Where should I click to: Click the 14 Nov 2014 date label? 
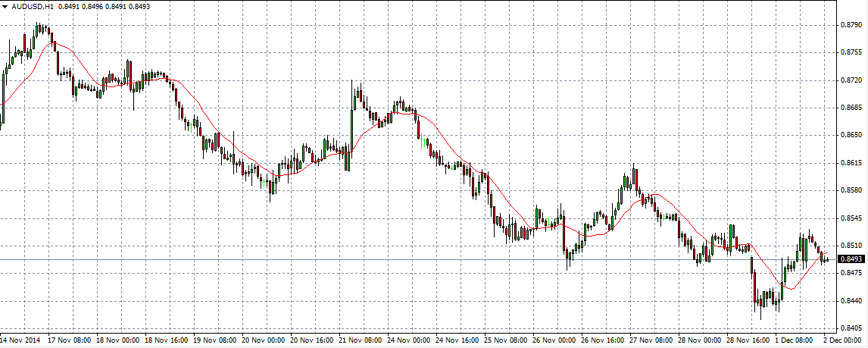21,340
